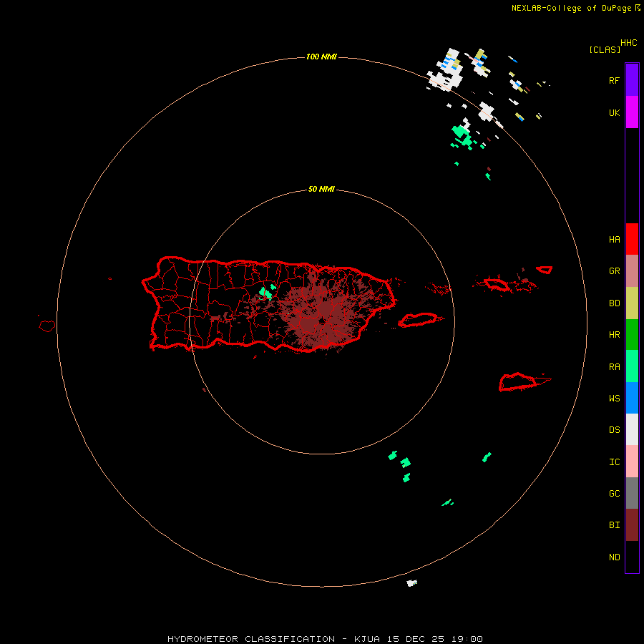644x644 pixels.
Task: Click the 50 NMI range ring label
Action: pos(321,190)
